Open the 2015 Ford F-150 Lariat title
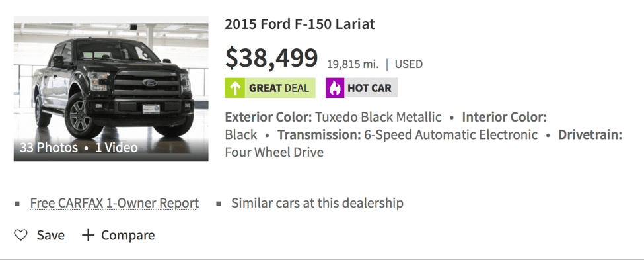 click(x=300, y=24)
